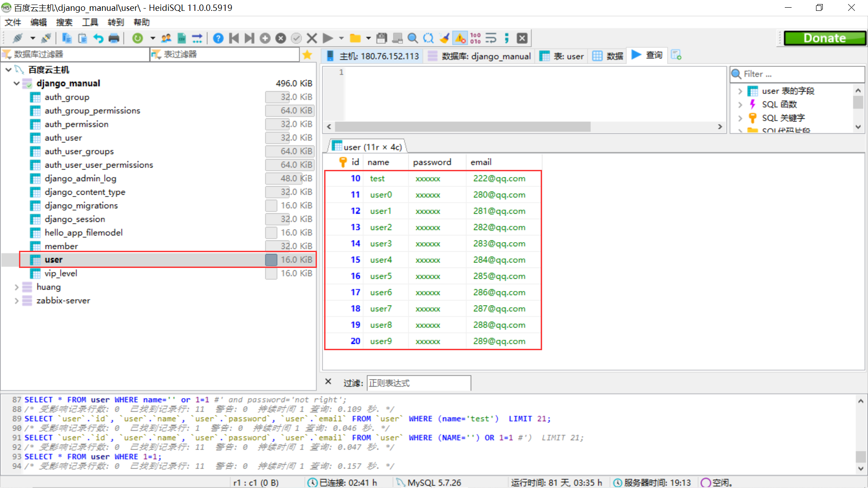This screenshot has height=488, width=868.
Task: Open the 帮助 menu
Action: point(142,23)
